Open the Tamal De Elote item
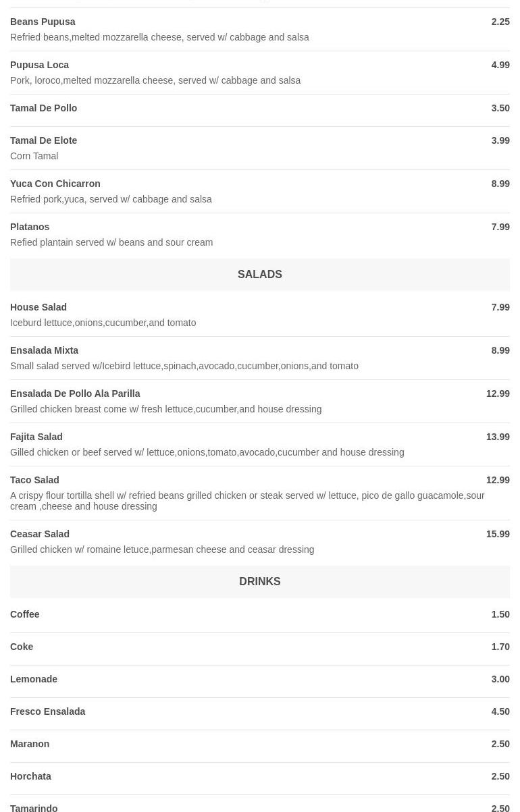 [43, 140]
